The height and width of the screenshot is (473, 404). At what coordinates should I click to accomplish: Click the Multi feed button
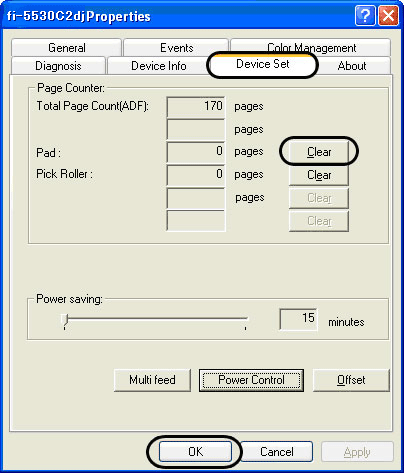pyautogui.click(x=152, y=380)
